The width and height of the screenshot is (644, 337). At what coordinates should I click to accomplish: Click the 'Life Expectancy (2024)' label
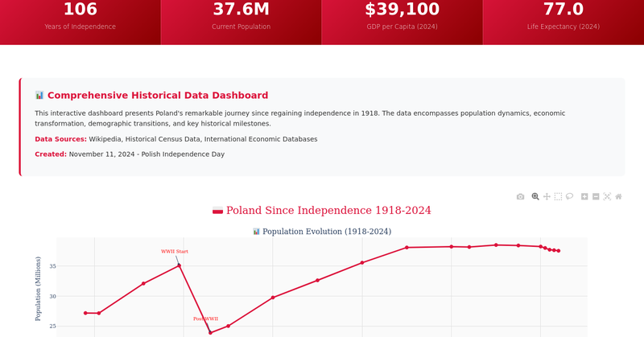click(x=563, y=27)
